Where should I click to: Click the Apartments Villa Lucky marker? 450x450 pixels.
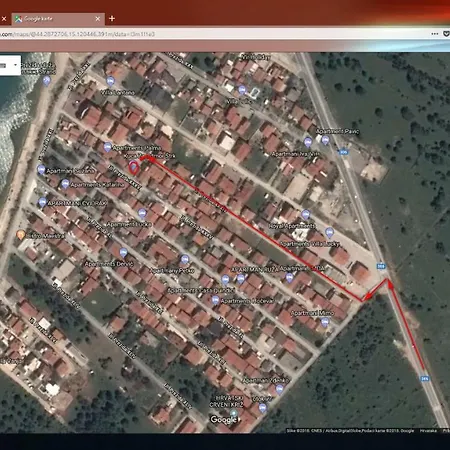tap(329, 232)
